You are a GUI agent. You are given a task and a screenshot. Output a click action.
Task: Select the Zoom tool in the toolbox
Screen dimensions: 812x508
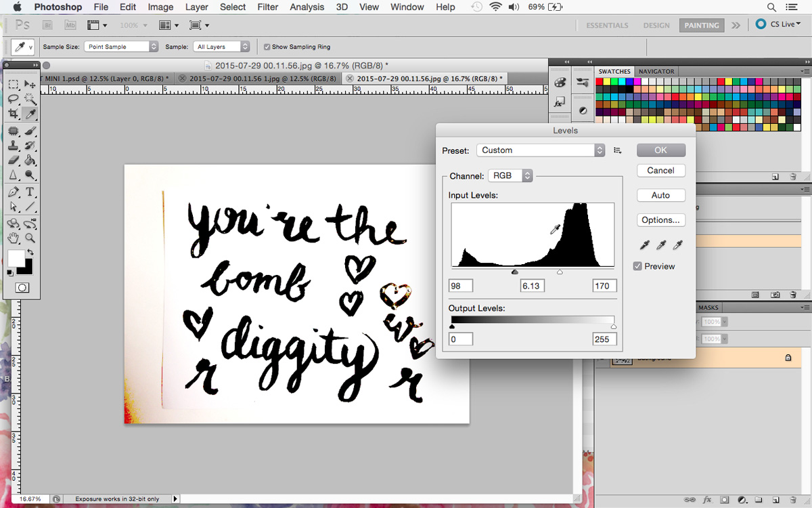(30, 238)
